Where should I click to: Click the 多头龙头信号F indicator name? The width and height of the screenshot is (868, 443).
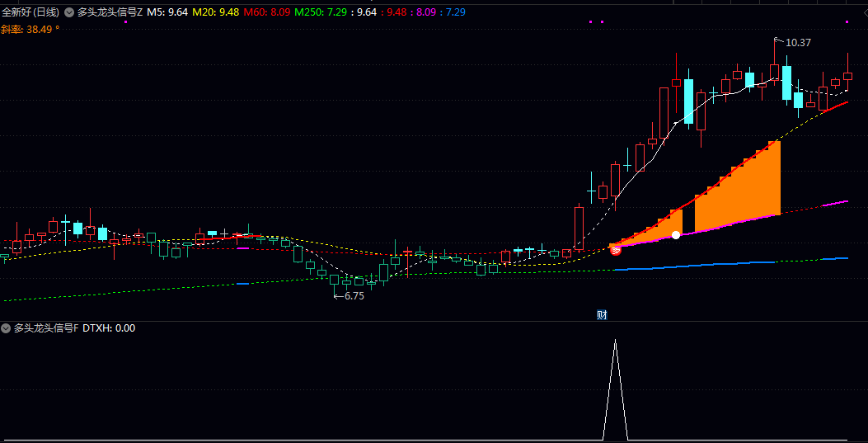46,328
